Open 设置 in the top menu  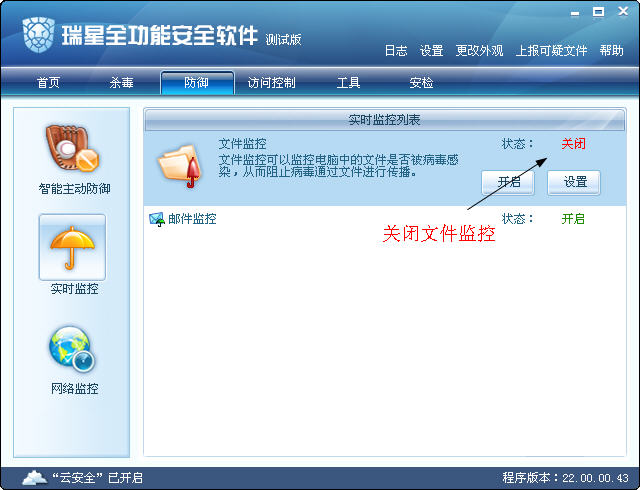[431, 51]
